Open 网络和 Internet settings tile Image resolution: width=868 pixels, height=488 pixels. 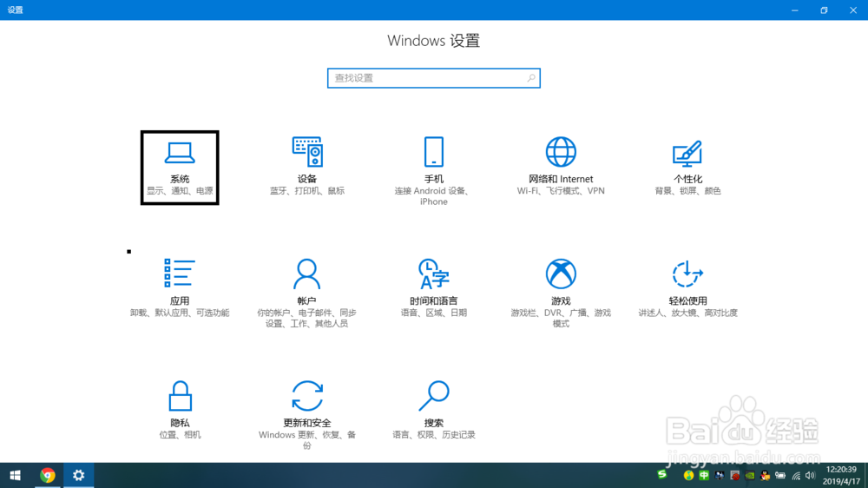click(x=561, y=166)
